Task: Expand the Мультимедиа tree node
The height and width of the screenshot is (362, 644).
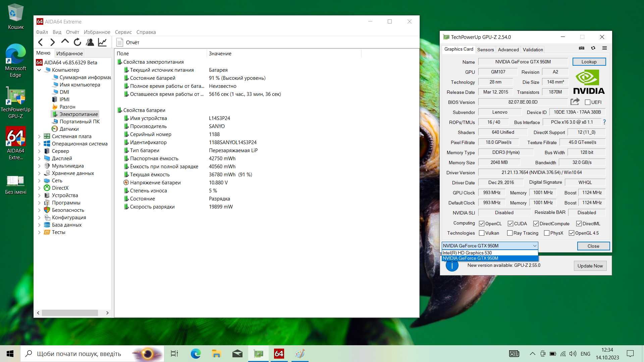Action: (39, 166)
